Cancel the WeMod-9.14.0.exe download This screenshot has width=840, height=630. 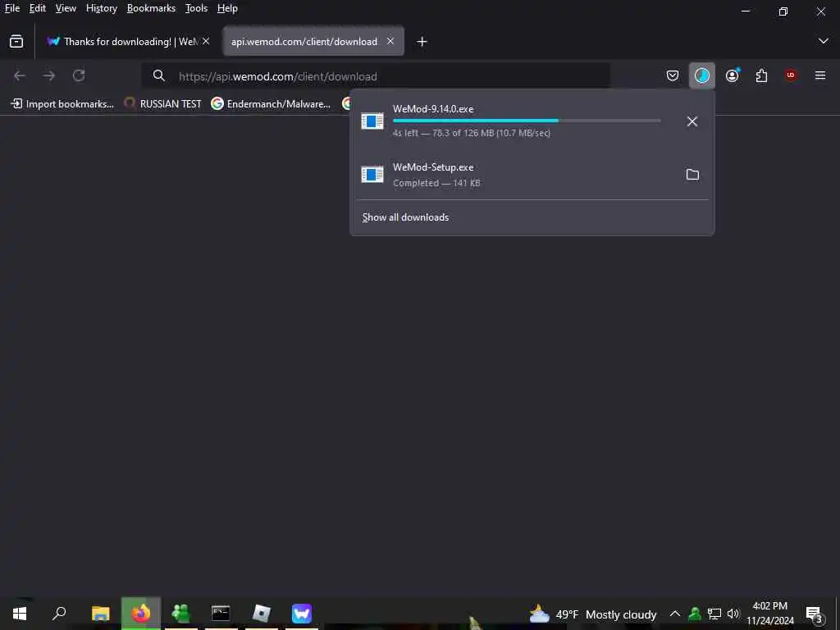coord(692,121)
